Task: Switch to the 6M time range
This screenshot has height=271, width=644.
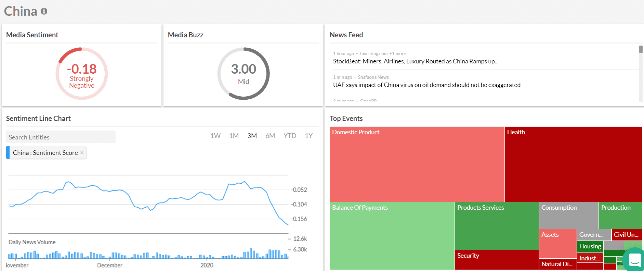Action: (x=270, y=136)
